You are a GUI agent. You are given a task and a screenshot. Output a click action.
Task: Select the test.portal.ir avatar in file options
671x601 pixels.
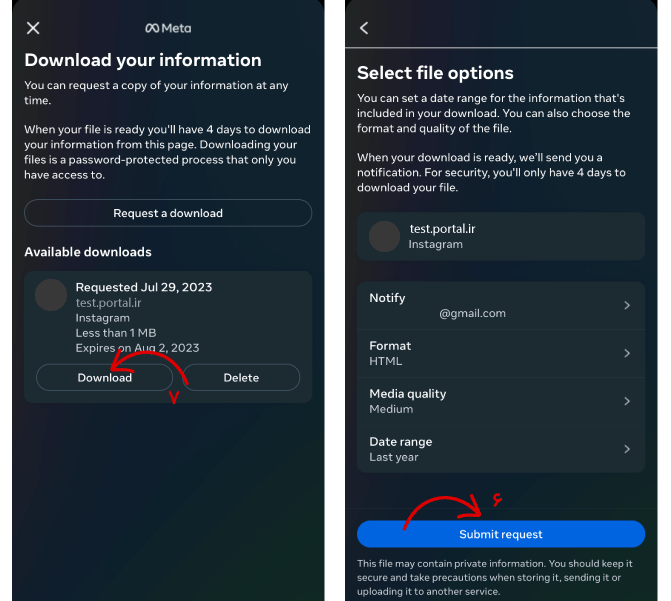[384, 236]
